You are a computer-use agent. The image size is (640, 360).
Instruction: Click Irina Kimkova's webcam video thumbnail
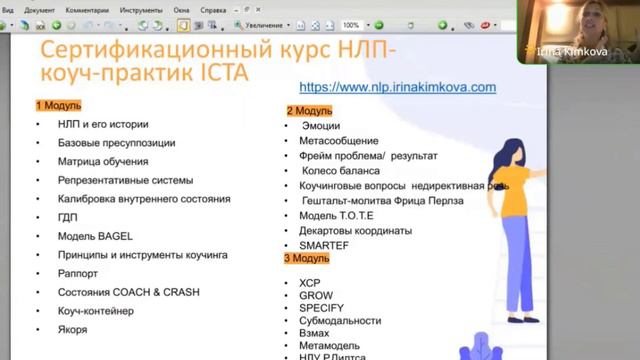[x=579, y=31]
